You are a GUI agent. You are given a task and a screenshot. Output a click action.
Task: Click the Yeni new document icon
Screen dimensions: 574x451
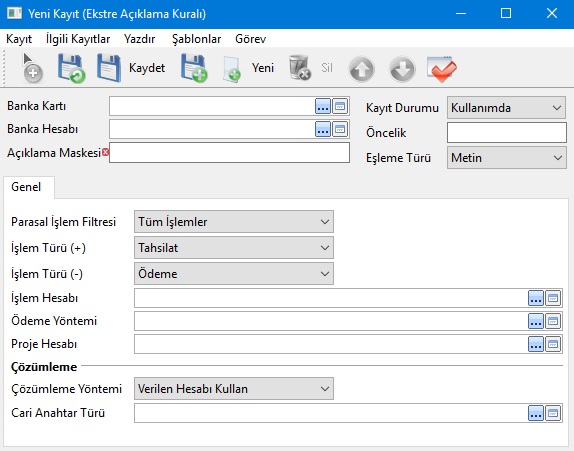pyautogui.click(x=232, y=69)
